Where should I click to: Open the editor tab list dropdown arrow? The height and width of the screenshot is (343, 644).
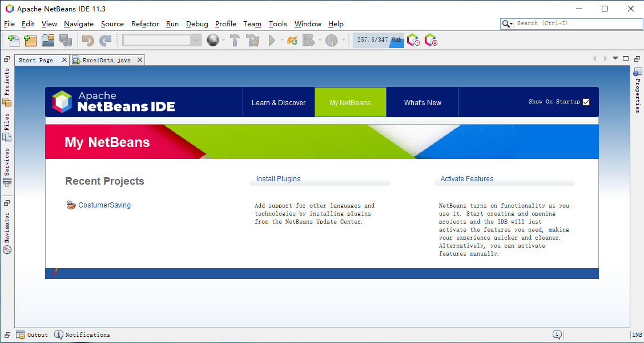[x=615, y=58]
